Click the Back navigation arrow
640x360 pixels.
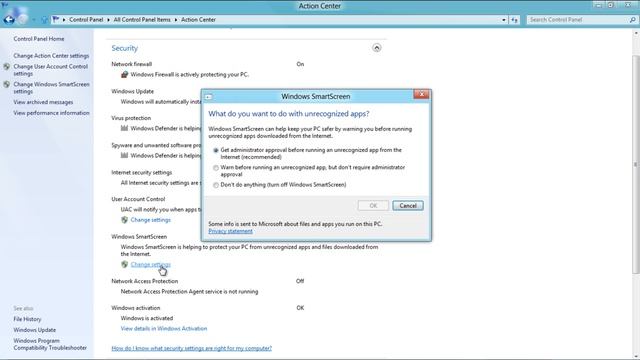coord(9,19)
